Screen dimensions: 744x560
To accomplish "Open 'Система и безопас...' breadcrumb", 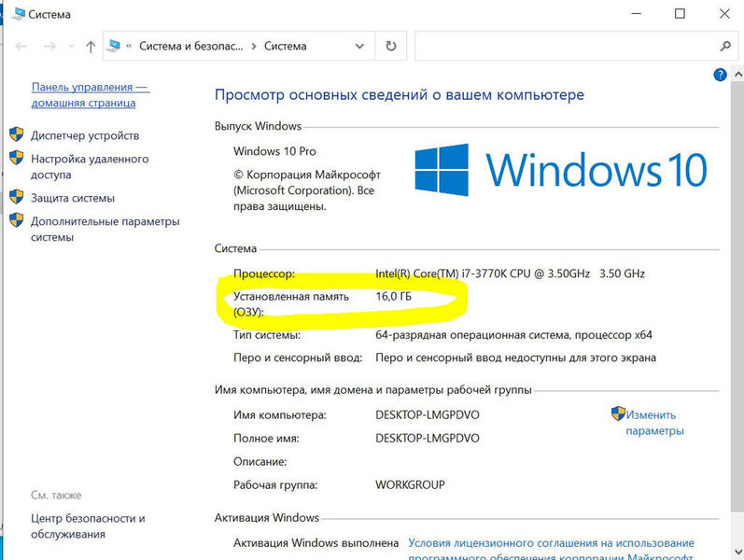I will (x=190, y=46).
